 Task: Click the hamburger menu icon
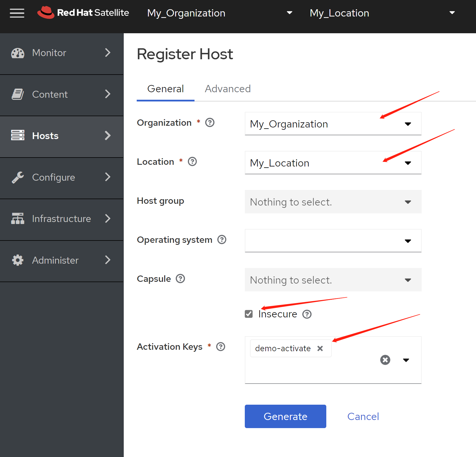[x=17, y=13]
